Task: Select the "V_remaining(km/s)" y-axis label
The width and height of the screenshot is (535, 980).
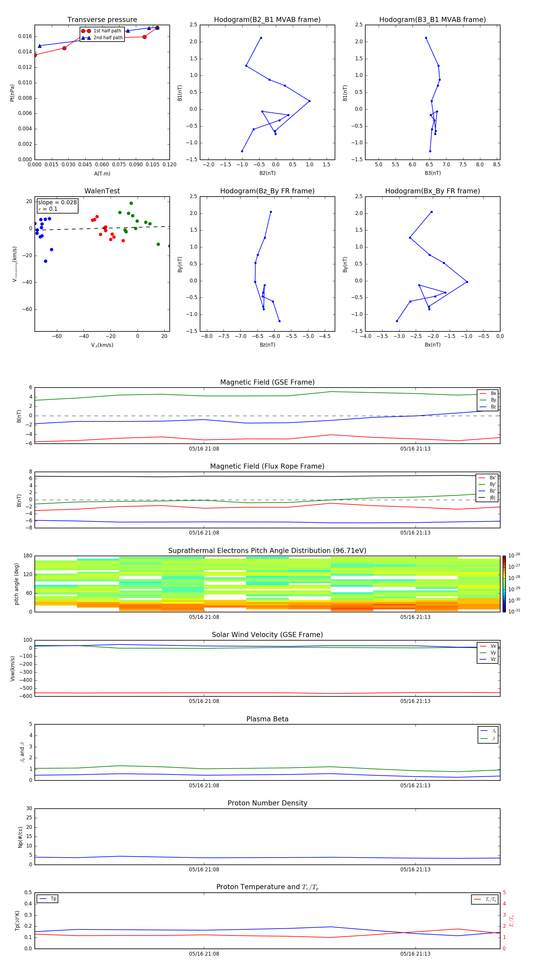Action: 15,264
